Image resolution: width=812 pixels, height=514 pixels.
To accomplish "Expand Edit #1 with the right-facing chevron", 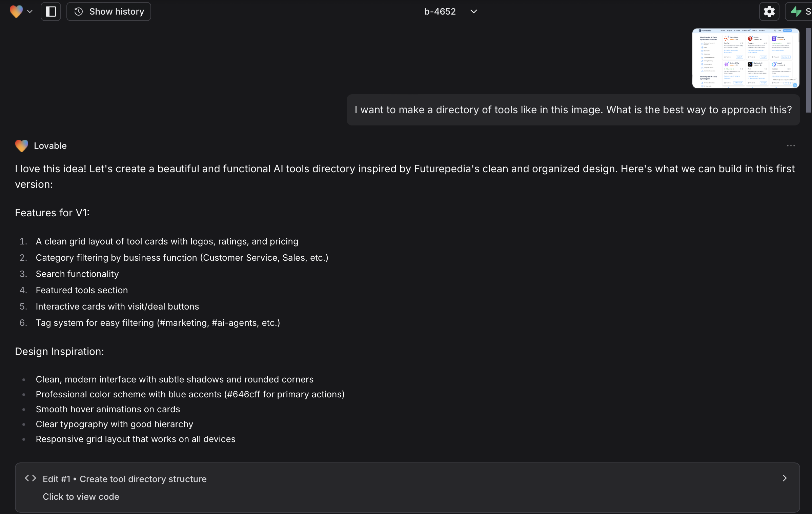I will [x=785, y=478].
